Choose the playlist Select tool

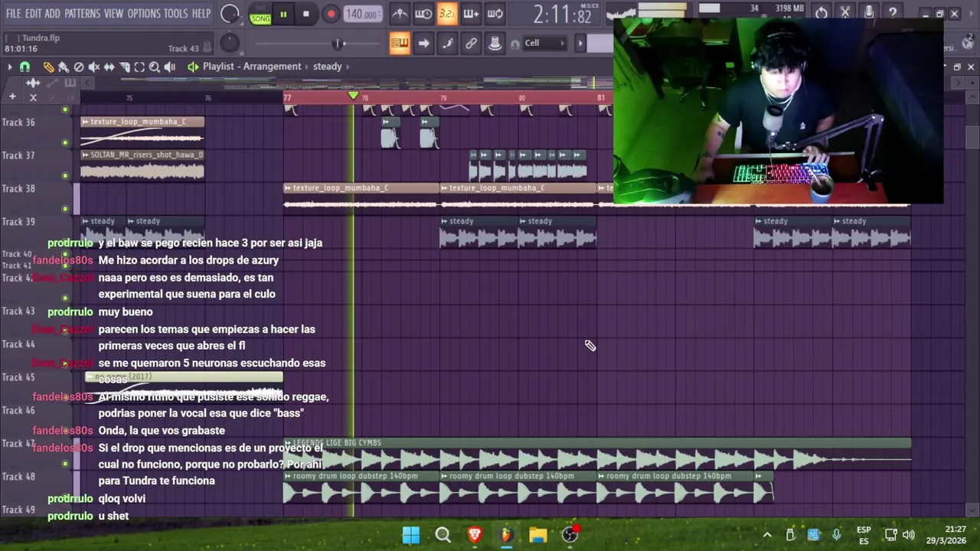(139, 67)
